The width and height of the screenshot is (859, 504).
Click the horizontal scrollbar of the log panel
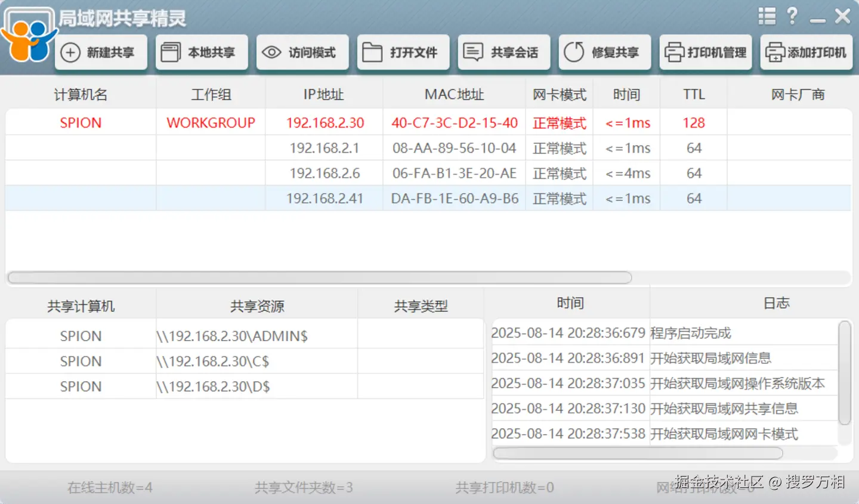pos(638,453)
